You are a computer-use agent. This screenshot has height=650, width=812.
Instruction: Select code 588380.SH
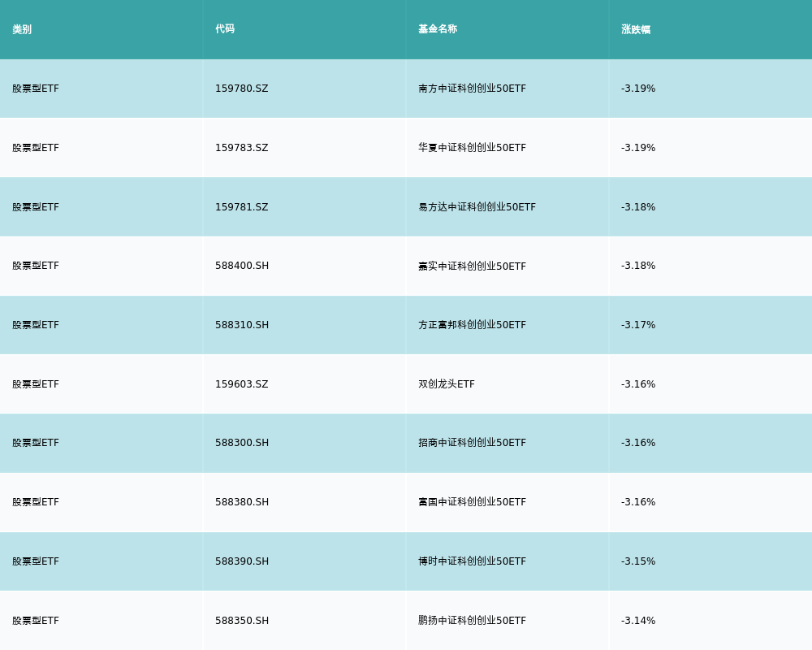pos(242,502)
